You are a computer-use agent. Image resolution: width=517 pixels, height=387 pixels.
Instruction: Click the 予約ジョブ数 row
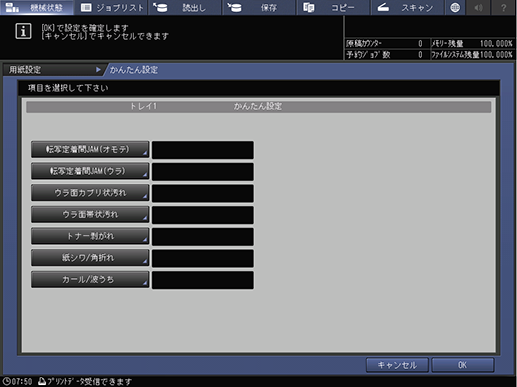[387, 54]
